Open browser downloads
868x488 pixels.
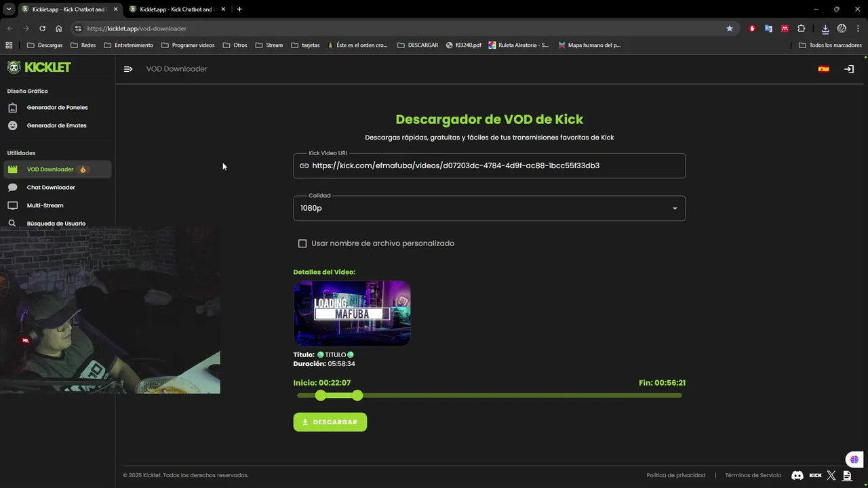[825, 28]
